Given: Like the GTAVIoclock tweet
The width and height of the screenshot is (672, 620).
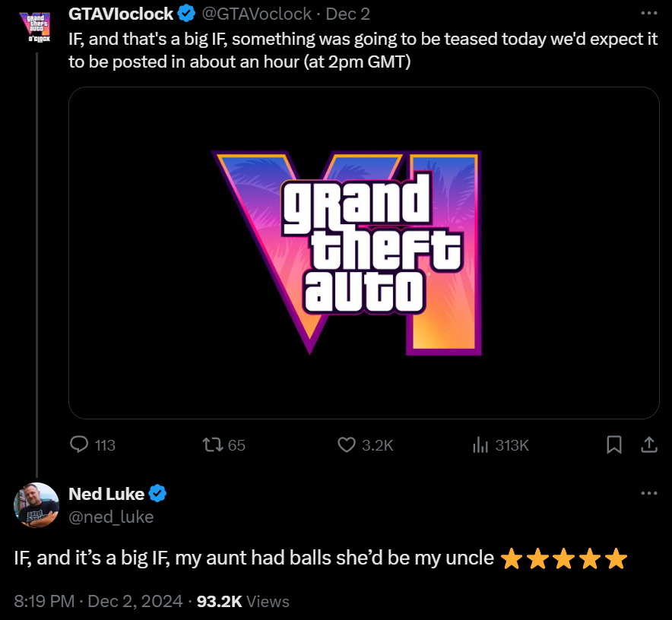Looking at the screenshot, I should tap(347, 444).
